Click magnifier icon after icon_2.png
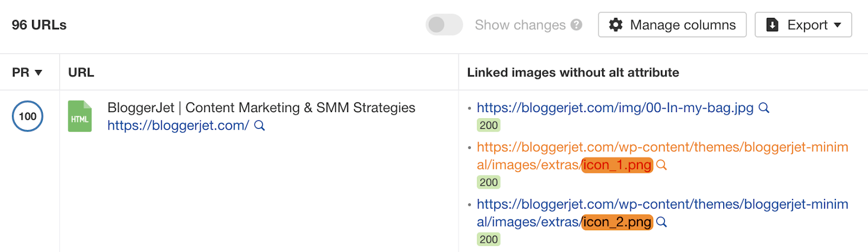The width and height of the screenshot is (868, 252). point(661,222)
